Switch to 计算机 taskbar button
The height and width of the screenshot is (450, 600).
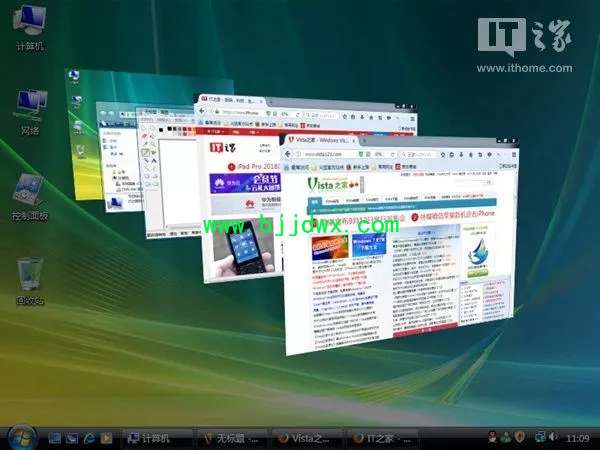pyautogui.click(x=156, y=438)
